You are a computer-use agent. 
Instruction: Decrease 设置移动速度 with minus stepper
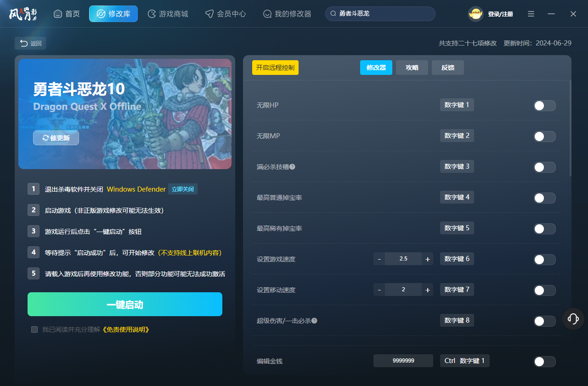point(379,289)
